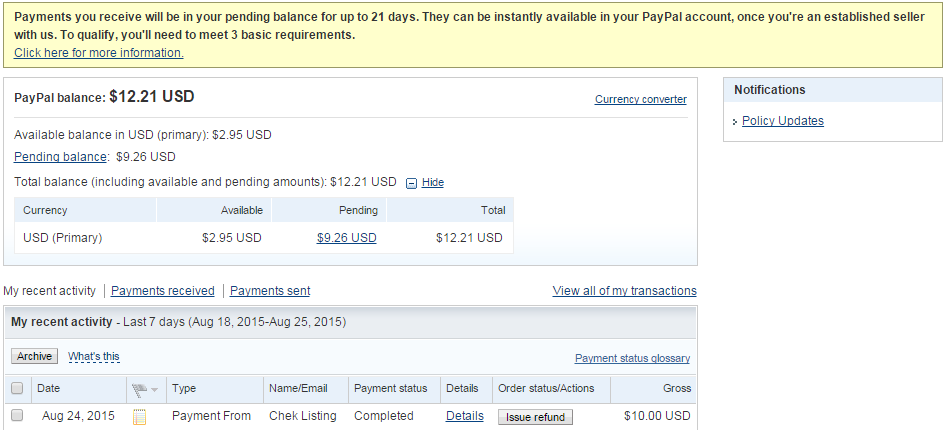Click the note icon on the Aug 24 transaction
The height and width of the screenshot is (430, 952).
(139, 417)
